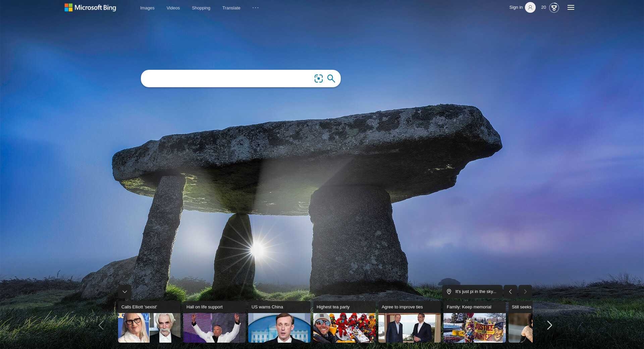Open the Images tab
The image size is (644, 349).
click(x=147, y=8)
